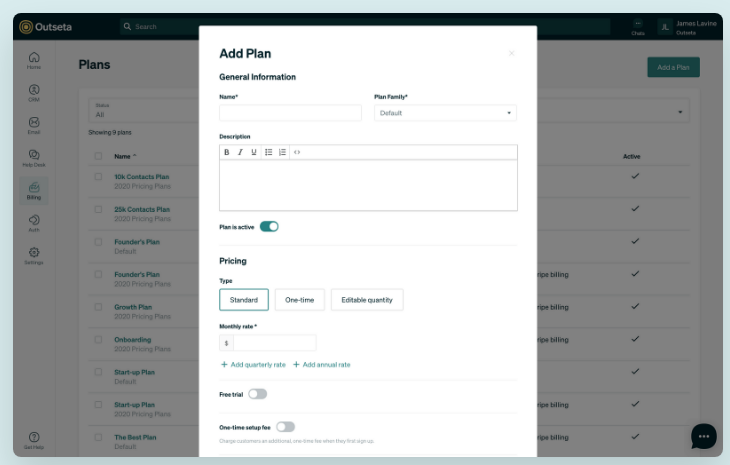Open the 10k Contacts Plan link
730x465 pixels.
tap(142, 177)
